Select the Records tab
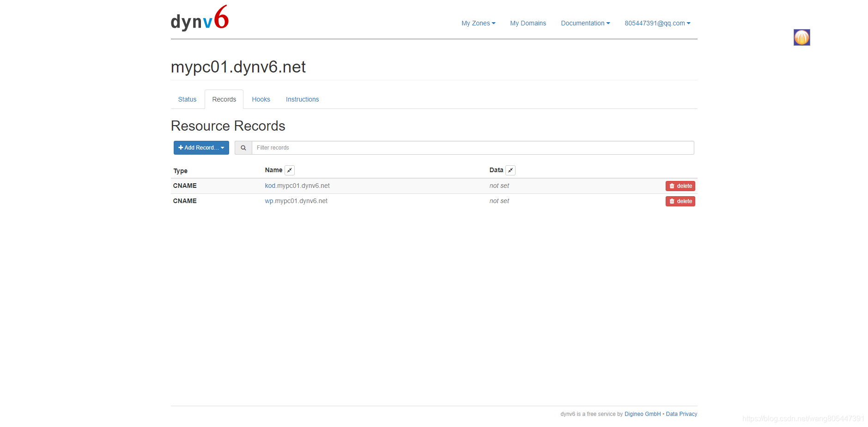The image size is (868, 427). 224,99
